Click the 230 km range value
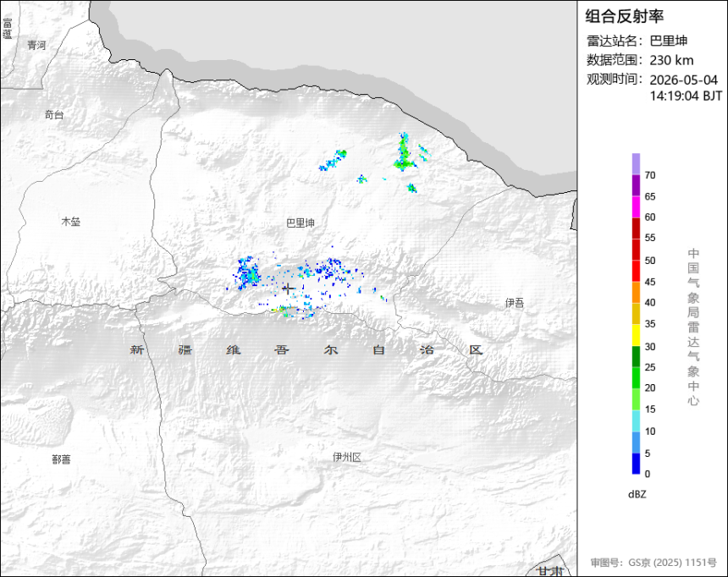Image resolution: width=728 pixels, height=577 pixels. click(x=671, y=60)
